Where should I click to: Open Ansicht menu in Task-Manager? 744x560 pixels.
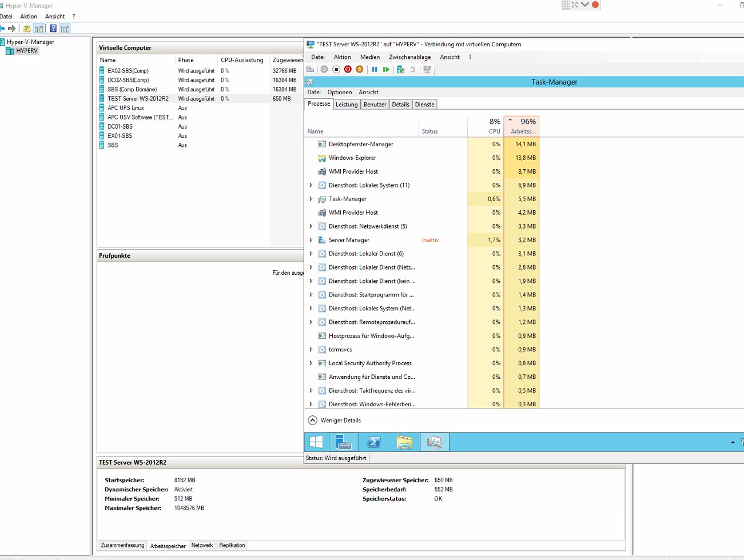tap(368, 92)
